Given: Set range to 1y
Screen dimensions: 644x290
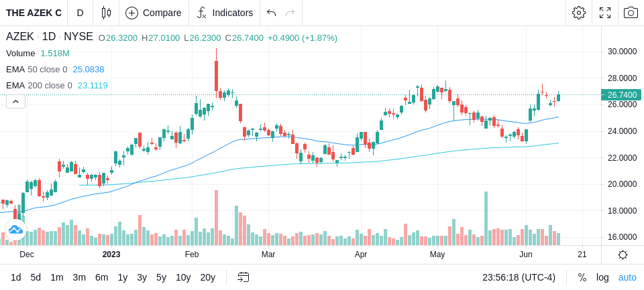Looking at the screenshot, I should (x=122, y=277).
